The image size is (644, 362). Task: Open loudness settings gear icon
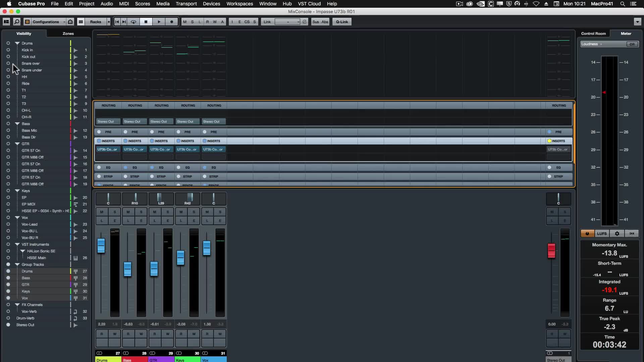click(617, 234)
